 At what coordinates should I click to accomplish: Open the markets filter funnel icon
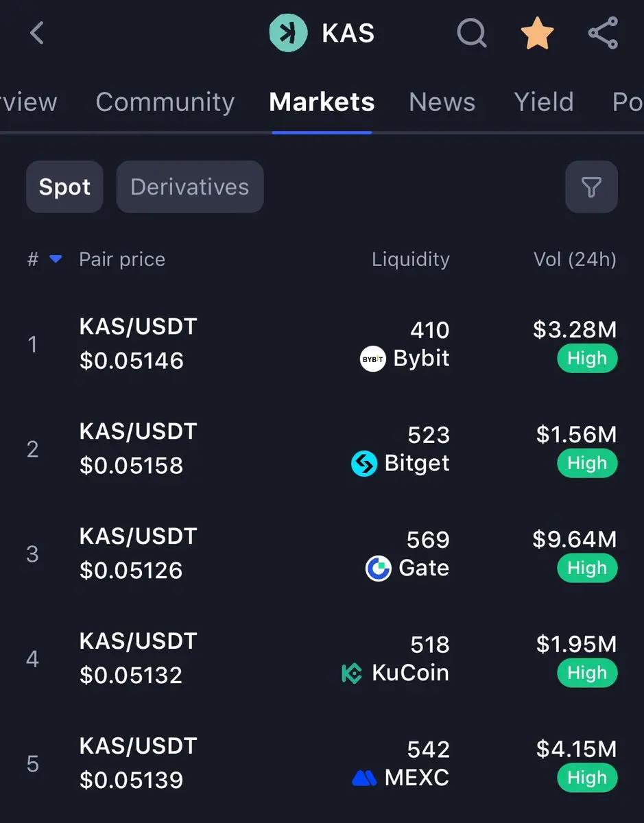pos(591,187)
